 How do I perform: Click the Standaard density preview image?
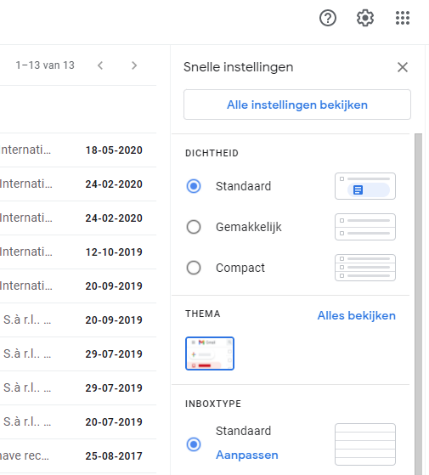point(365,186)
